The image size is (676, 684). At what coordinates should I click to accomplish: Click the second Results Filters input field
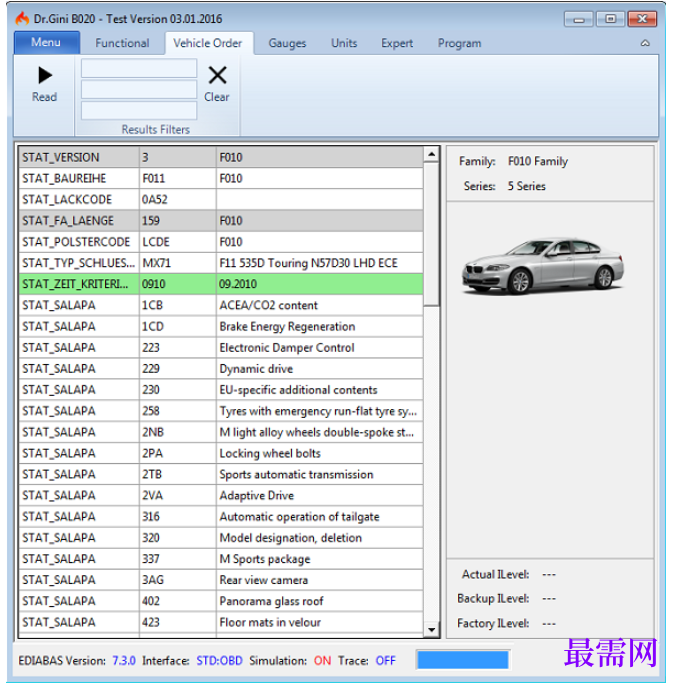click(139, 89)
